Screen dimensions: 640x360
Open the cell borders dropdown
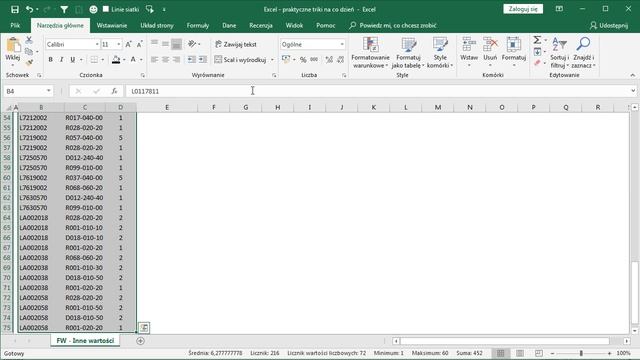tap(102, 60)
